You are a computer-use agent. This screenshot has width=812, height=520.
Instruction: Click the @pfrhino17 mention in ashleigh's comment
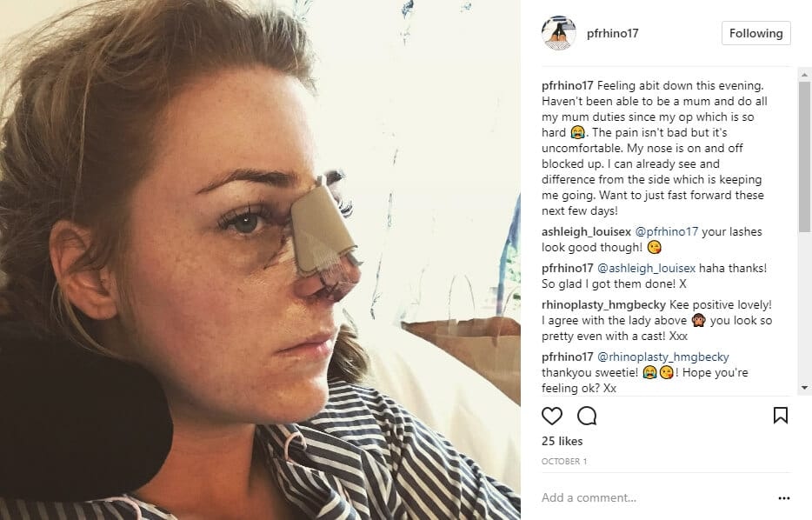[667, 231]
